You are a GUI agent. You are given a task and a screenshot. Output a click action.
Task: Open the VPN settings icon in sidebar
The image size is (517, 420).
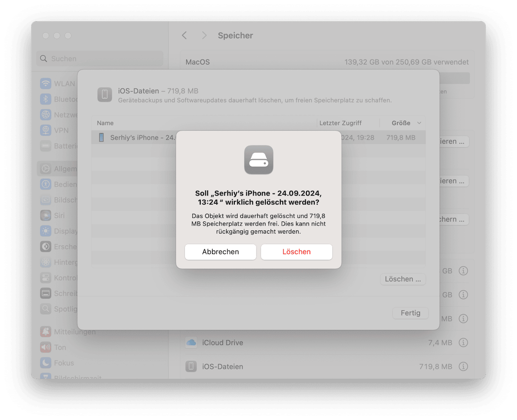point(45,131)
